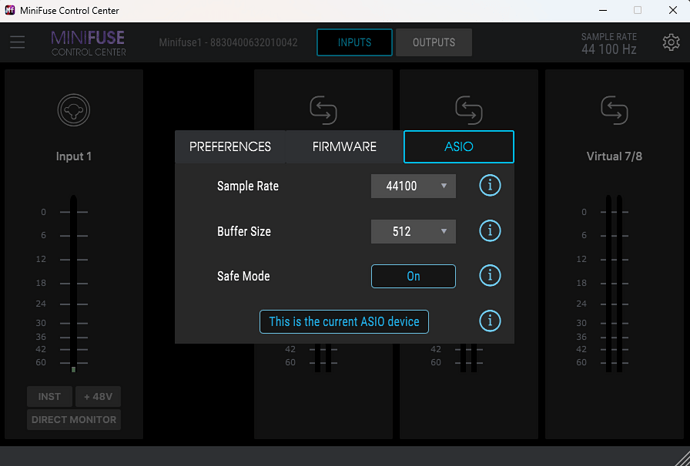Toggle +48V phantom power
The width and height of the screenshot is (690, 466).
pos(98,396)
